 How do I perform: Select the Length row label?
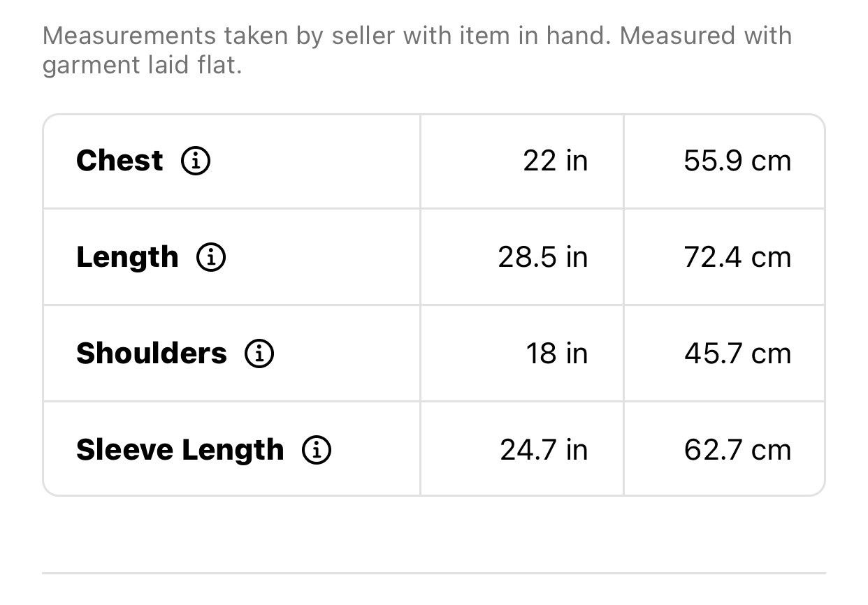(127, 258)
